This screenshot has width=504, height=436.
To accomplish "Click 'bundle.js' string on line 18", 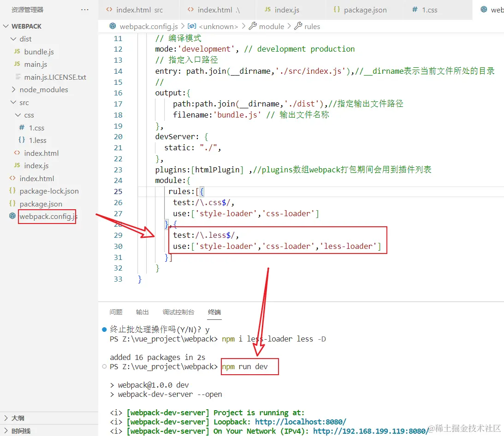I will (237, 115).
